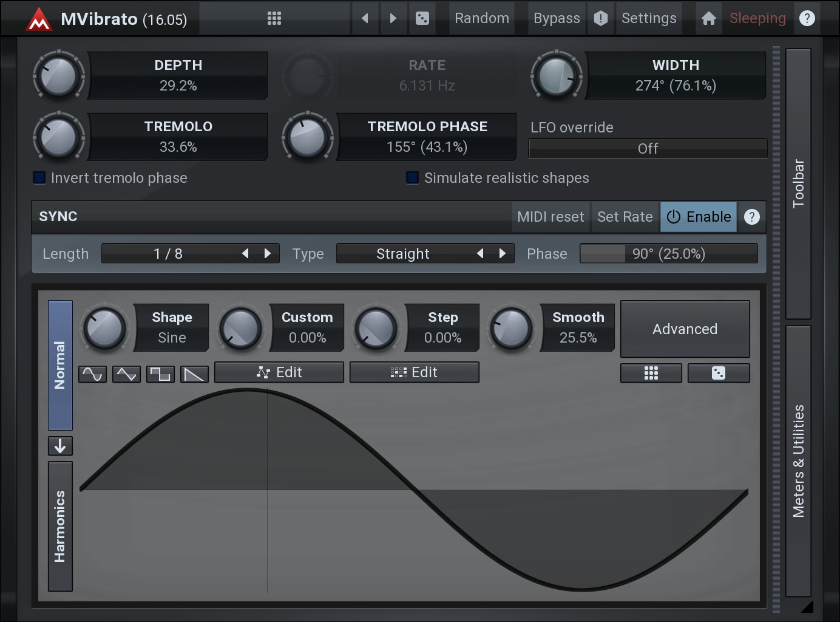
Task: Click the home icon
Action: (708, 18)
